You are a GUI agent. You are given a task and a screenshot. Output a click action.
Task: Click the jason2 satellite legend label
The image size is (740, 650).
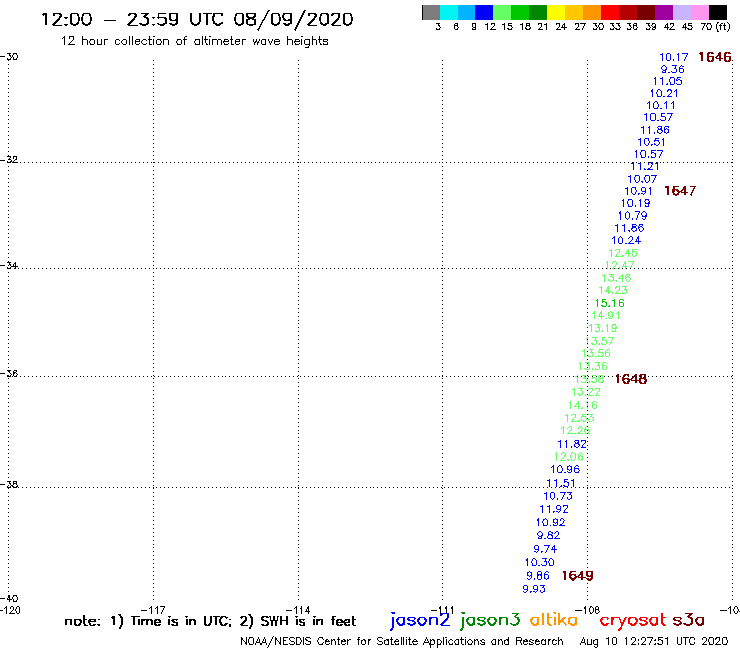pyautogui.click(x=420, y=620)
